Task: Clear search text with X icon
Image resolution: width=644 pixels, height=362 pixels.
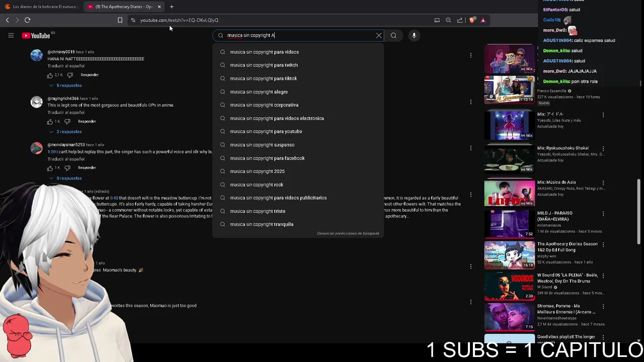Action: tap(379, 35)
